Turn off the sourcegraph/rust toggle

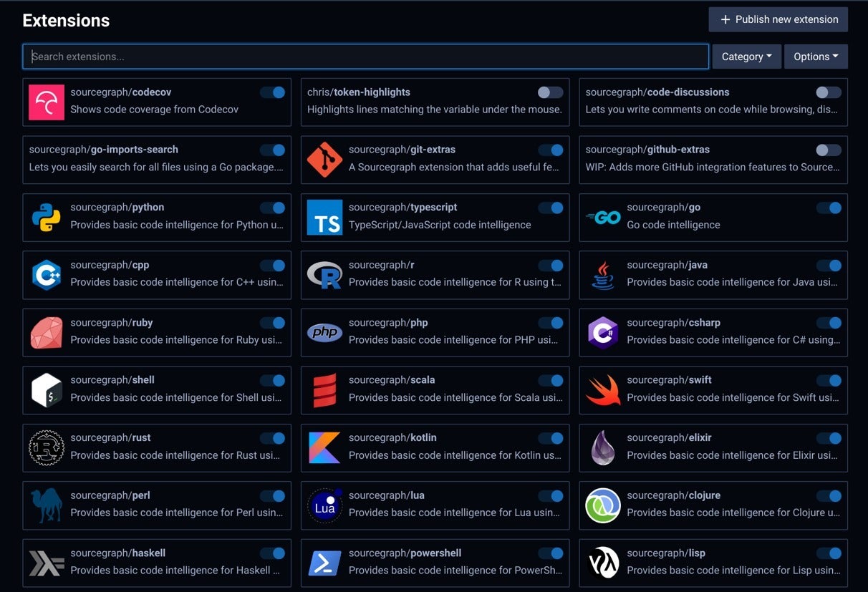click(272, 438)
